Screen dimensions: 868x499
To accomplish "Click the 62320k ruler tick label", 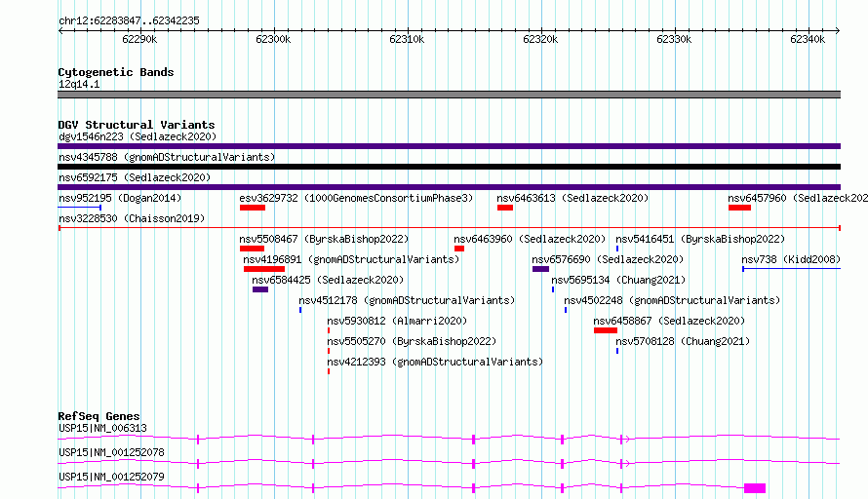I will [540, 39].
